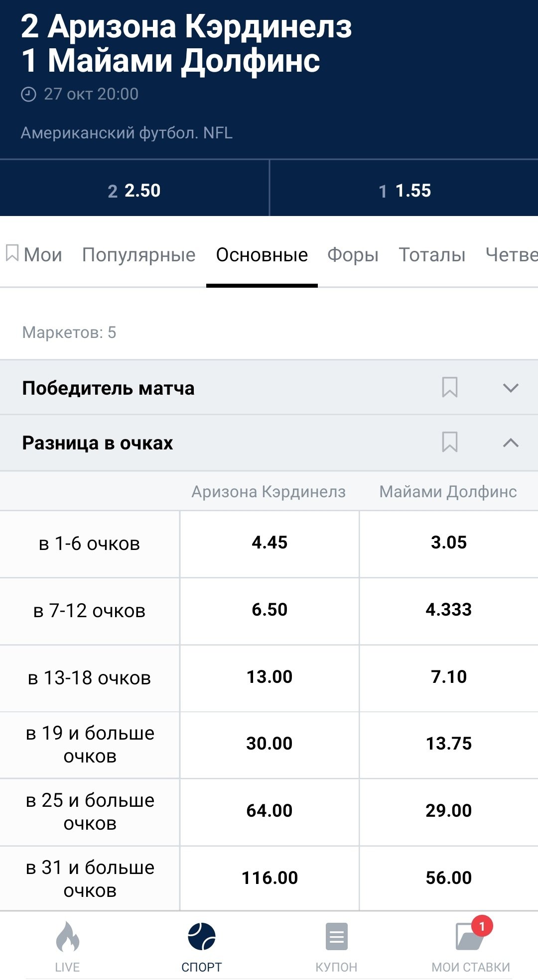Expand the Победитель матча section
538x980 pixels.
tap(511, 388)
